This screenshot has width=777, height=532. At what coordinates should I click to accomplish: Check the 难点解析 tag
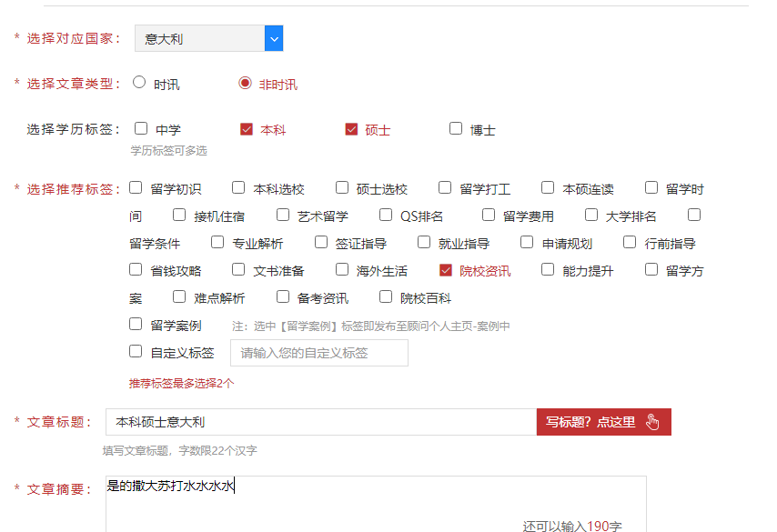click(179, 296)
